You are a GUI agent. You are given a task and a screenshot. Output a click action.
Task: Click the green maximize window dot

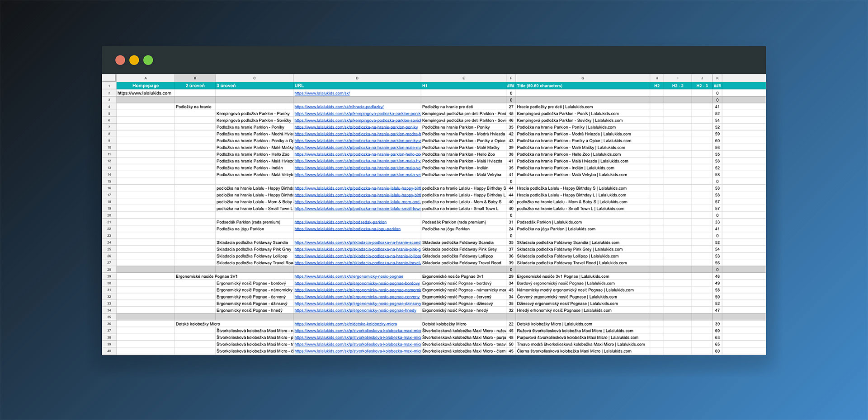pyautogui.click(x=148, y=60)
